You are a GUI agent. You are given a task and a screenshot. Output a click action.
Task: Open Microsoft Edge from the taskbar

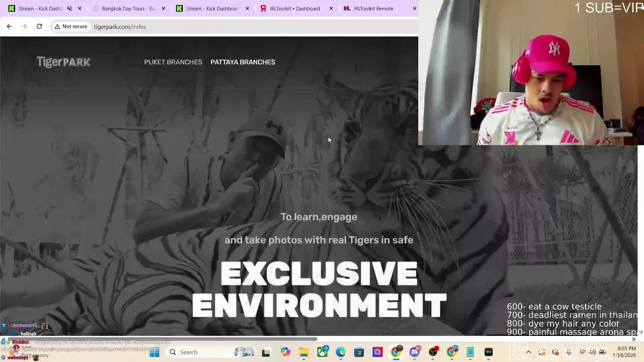341,352
